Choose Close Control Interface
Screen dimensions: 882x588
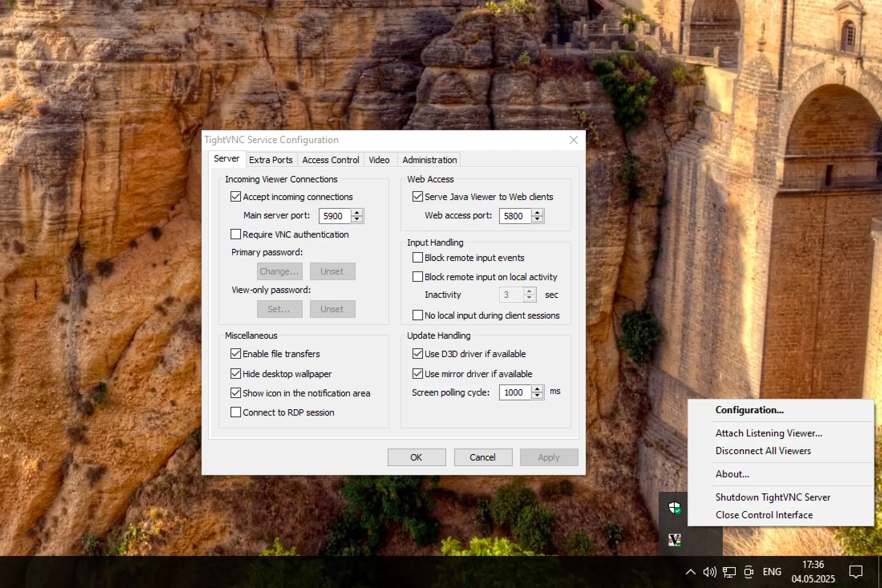(x=781, y=515)
